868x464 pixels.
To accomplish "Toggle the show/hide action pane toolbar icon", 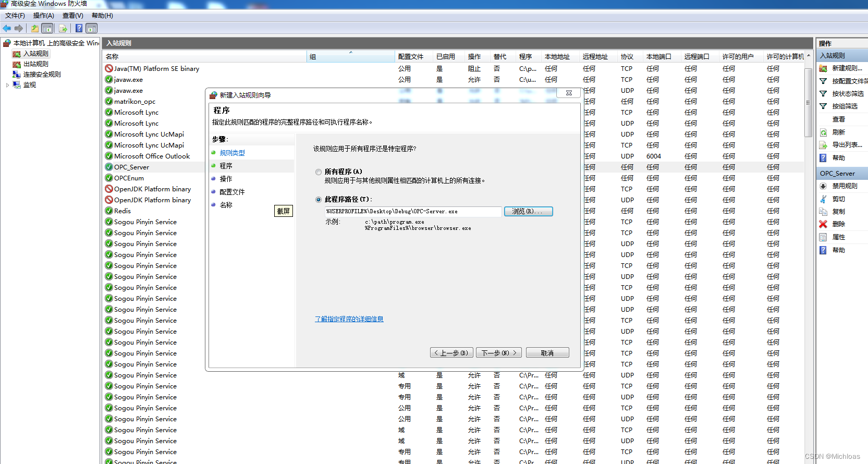I will pos(92,28).
